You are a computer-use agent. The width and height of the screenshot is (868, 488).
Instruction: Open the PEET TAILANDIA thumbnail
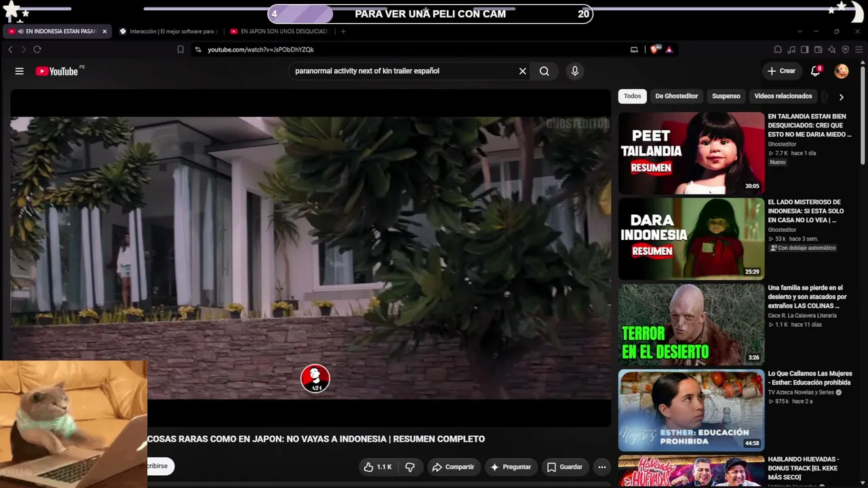coord(691,153)
